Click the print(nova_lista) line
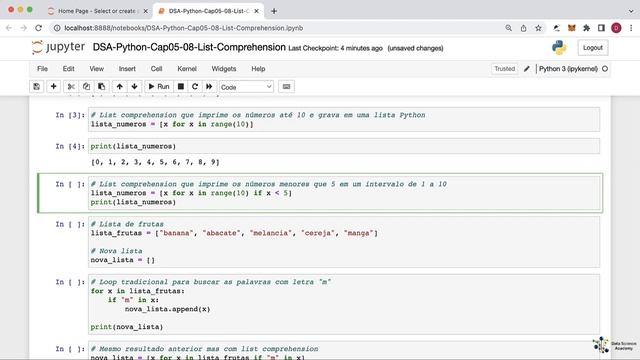640x360 pixels. pyautogui.click(x=127, y=327)
